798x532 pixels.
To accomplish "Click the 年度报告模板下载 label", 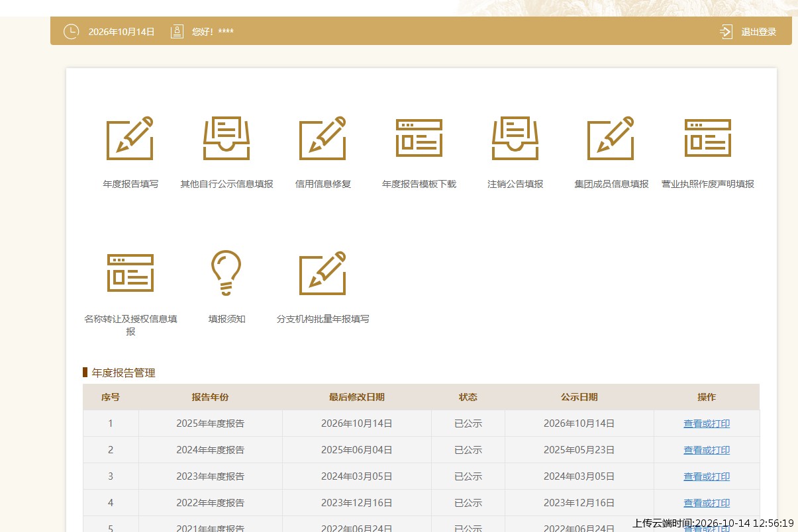I will pyautogui.click(x=419, y=184).
